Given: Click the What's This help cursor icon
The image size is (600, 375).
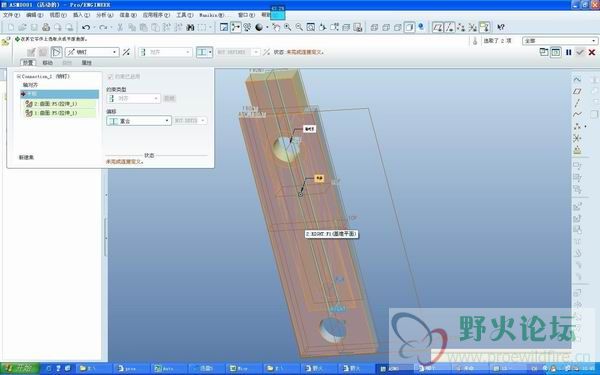Looking at the screenshot, I should tap(501, 27).
